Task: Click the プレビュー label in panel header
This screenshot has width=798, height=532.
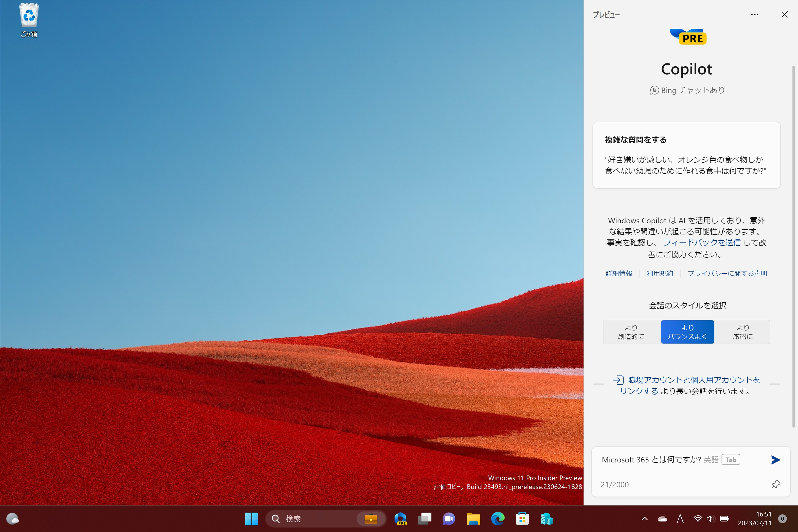Action: [x=606, y=15]
